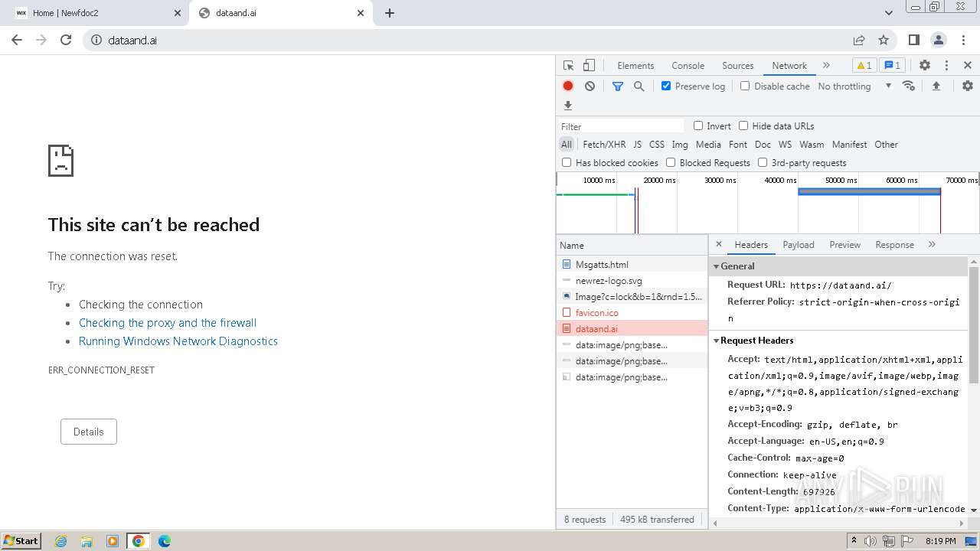Open DevTools three-dot customize menu
This screenshot has height=551, width=980.
tap(946, 66)
